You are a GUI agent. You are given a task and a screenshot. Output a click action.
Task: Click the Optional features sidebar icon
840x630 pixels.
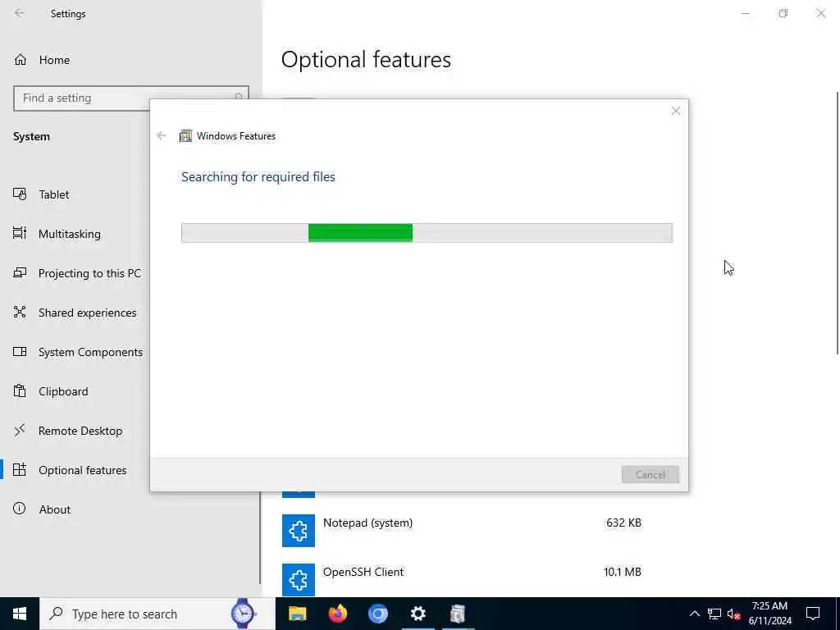click(20, 469)
